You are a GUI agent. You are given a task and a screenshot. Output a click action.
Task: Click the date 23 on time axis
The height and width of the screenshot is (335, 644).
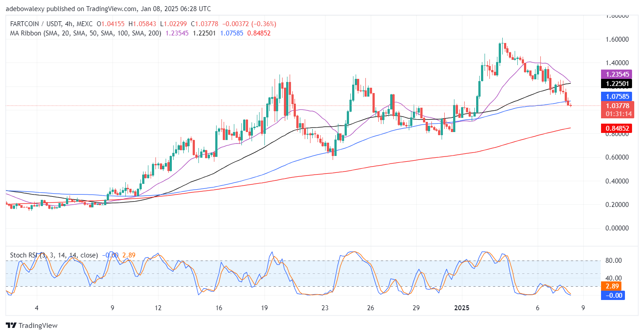tap(325, 308)
